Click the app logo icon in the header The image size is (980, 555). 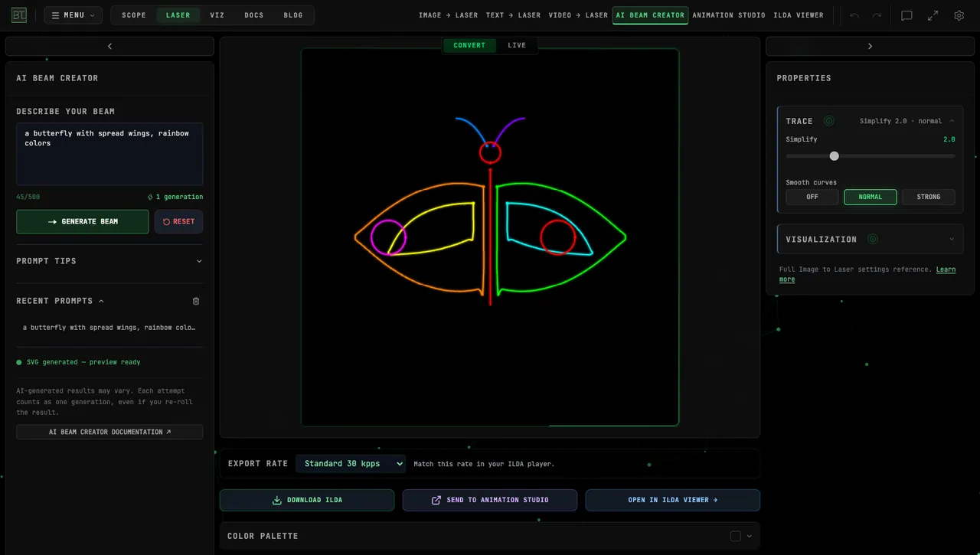[x=19, y=15]
